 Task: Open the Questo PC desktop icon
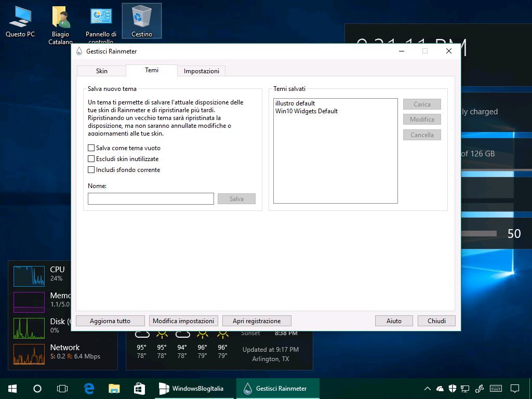point(20,22)
